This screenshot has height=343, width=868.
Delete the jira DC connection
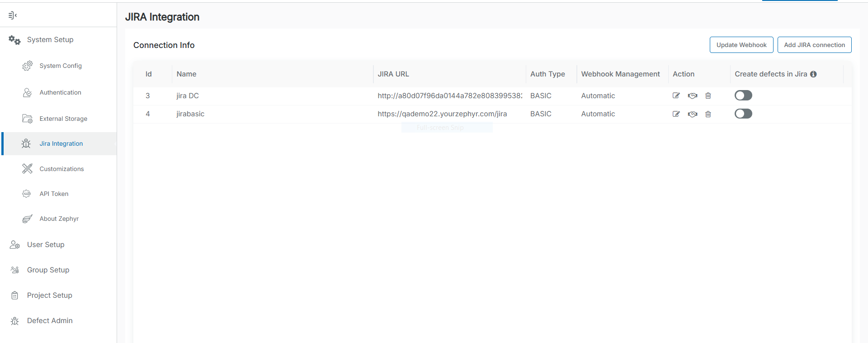[708, 95]
